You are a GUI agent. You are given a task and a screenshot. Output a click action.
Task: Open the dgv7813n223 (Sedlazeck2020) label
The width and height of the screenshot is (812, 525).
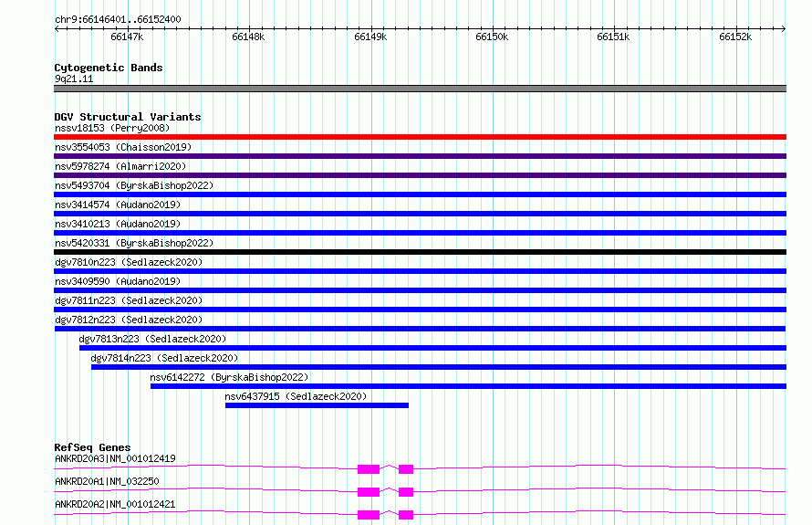152,339
